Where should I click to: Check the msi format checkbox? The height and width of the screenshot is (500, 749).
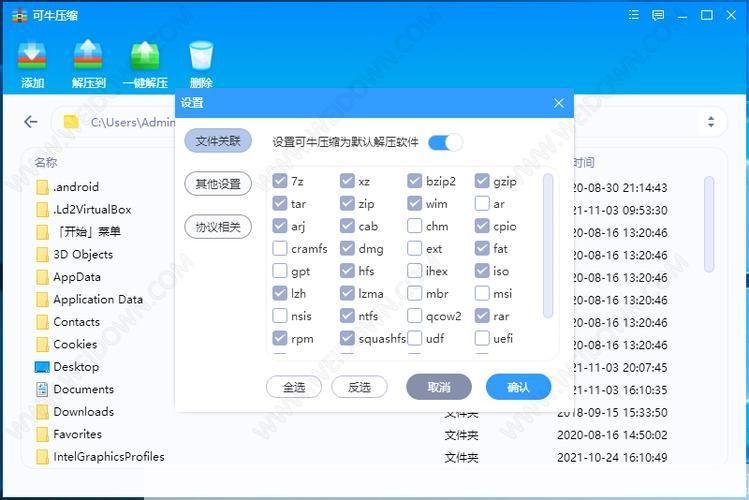pyautogui.click(x=482, y=293)
